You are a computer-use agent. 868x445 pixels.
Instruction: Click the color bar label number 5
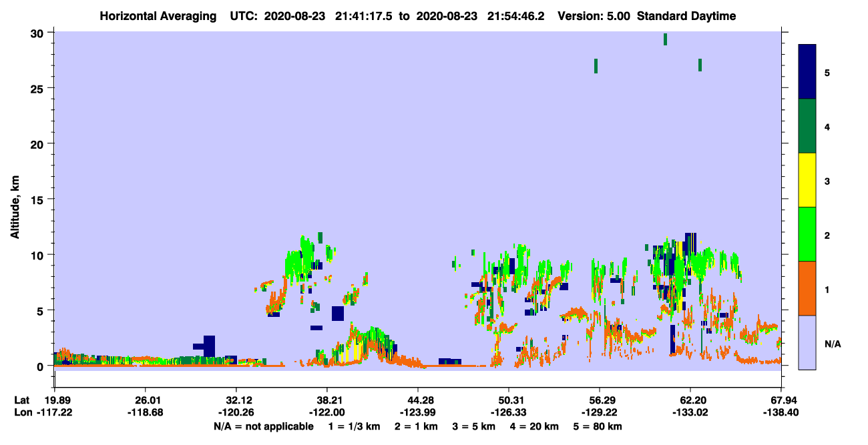pos(827,72)
